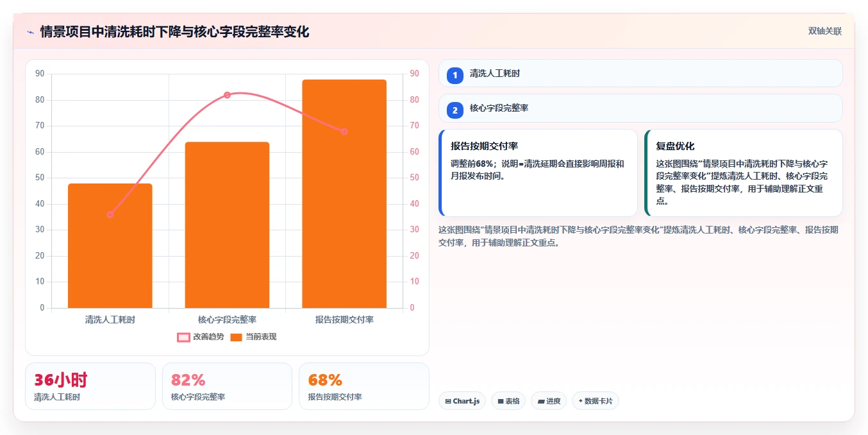Click the x-axis label 清洗人工耗时
The width and height of the screenshot is (868, 435).
tap(110, 319)
